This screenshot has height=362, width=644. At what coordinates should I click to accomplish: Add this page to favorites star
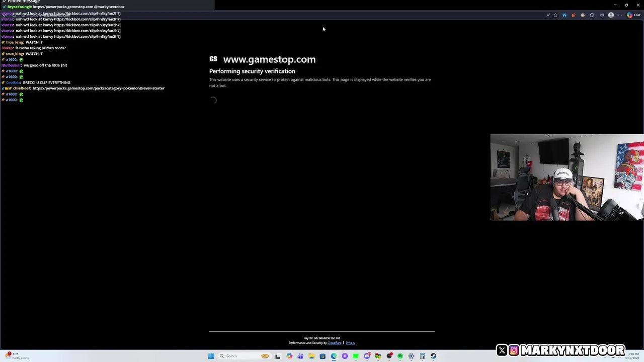click(x=555, y=15)
